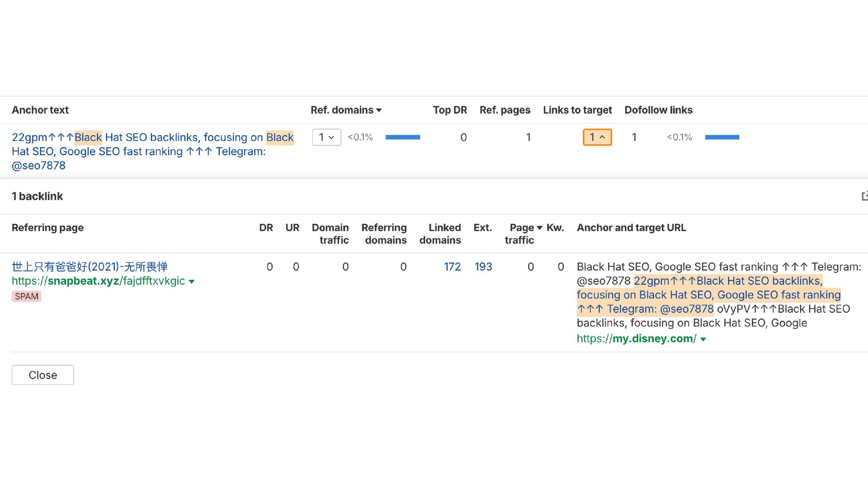Image resolution: width=868 pixels, height=488 pixels.
Task: Sort by Ref. domains column arrow
Action: [379, 110]
